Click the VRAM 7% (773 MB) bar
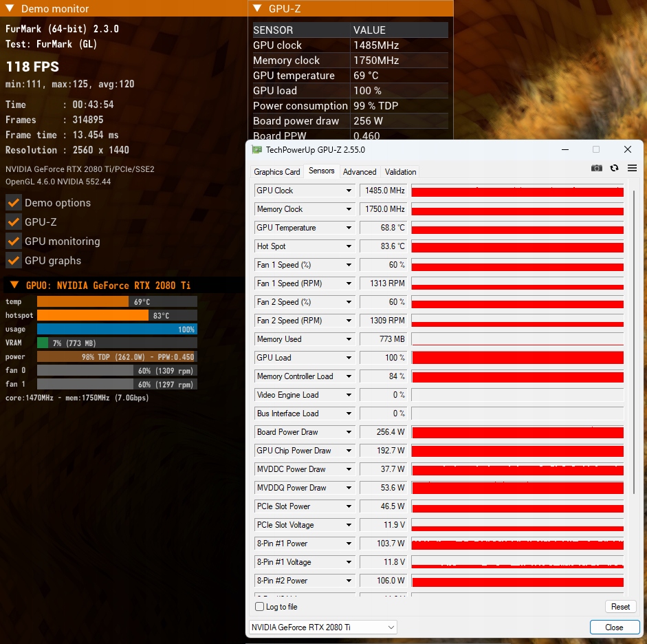This screenshot has width=647, height=644. [x=117, y=343]
